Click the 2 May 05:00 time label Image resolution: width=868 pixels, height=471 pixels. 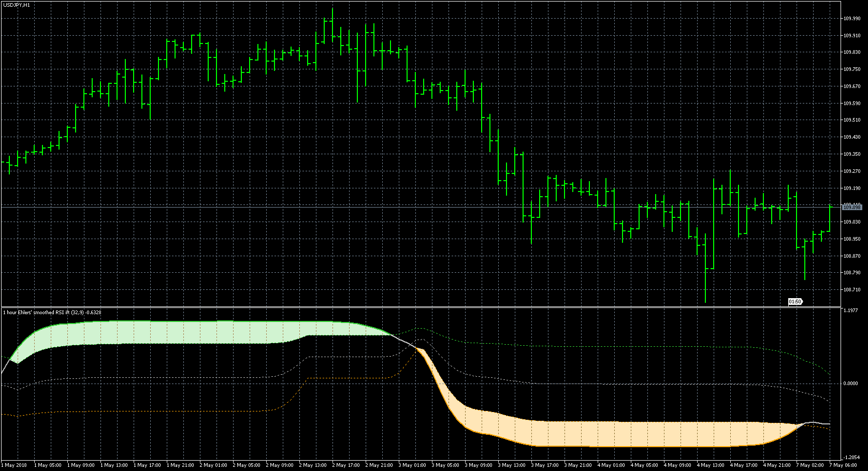247,465
